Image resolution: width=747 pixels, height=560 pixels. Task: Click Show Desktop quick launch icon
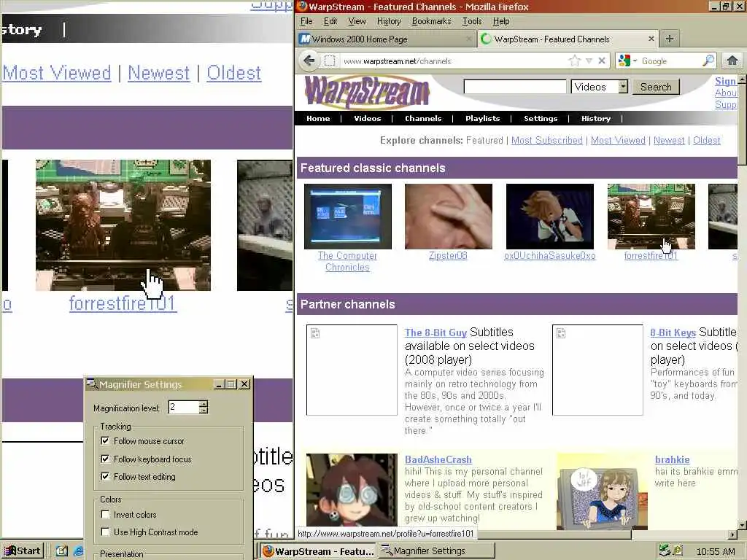click(62, 551)
